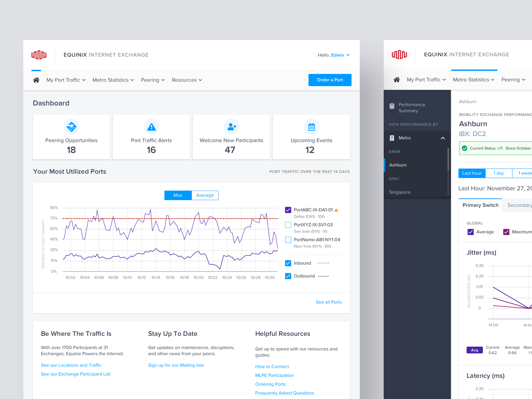The image size is (532, 399).
Task: Open Peering dropdown in the performance window
Action: pyautogui.click(x=513, y=79)
